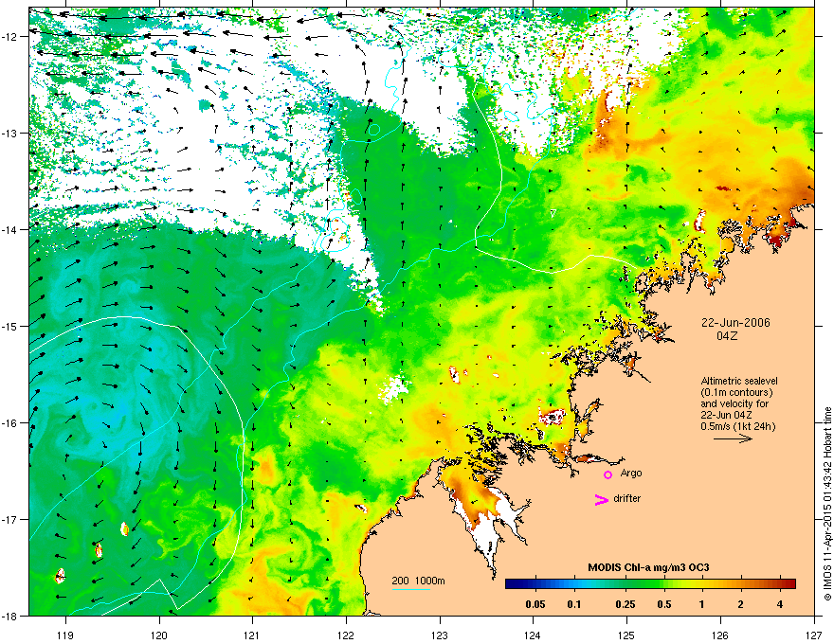Click the 0.05 colorbar tick label
This screenshot has height=644, width=834.
coord(535,604)
